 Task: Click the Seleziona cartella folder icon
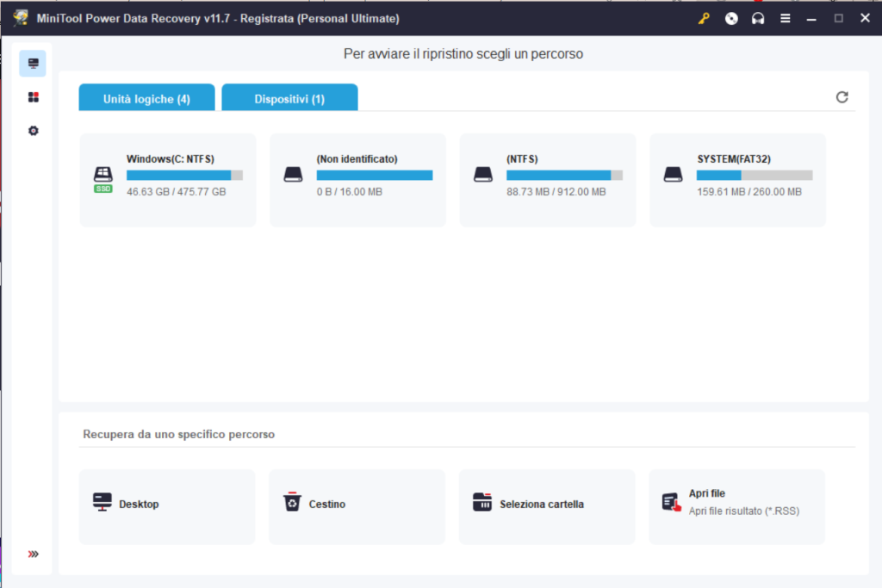click(482, 502)
